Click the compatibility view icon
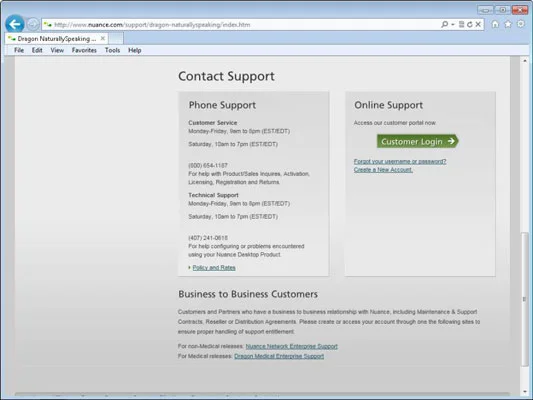The width and height of the screenshot is (533, 400). pos(461,24)
